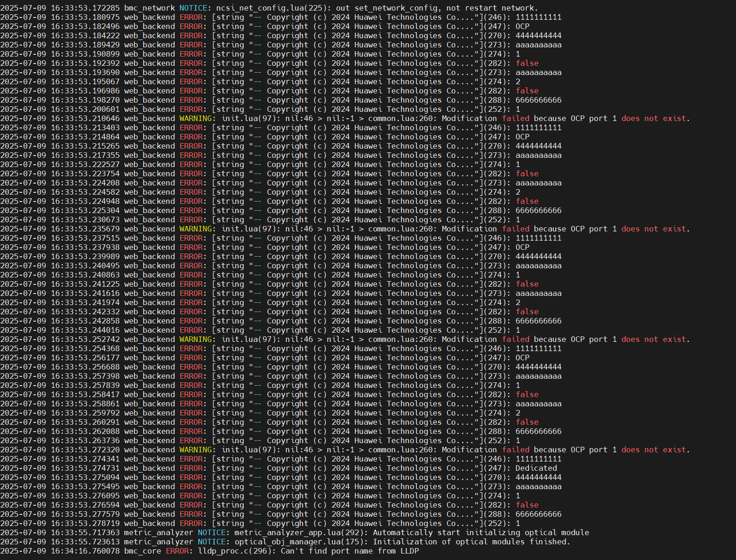The height and width of the screenshot is (560, 736).
Task: Click NOTICE label on the bmc_network line
Action: click(193, 8)
